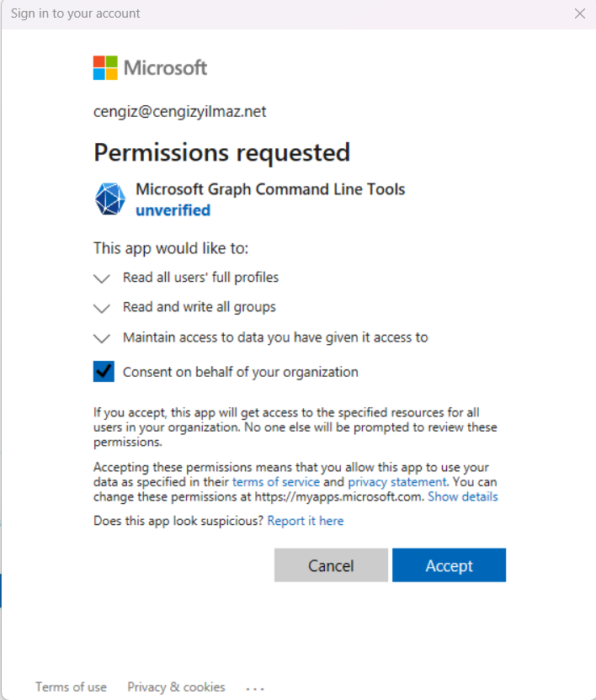The width and height of the screenshot is (596, 700).
Task: Click the cengiz@cengizyilmaz.net account email
Action: (x=179, y=112)
